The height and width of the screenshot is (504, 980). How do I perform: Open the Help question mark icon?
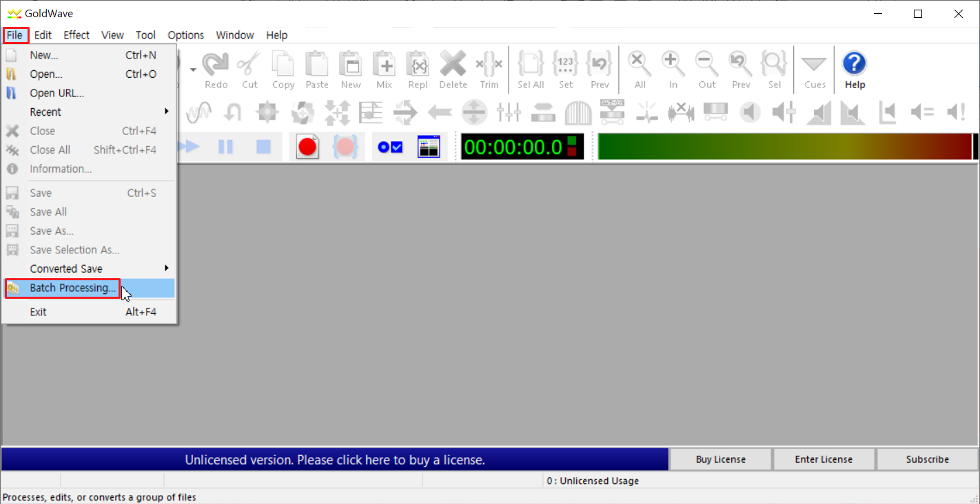855,70
